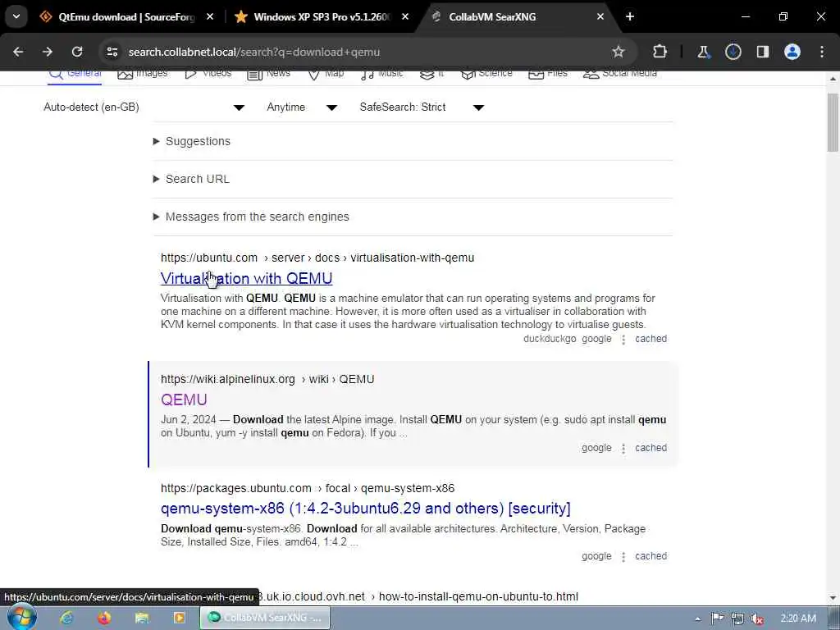Open the SafeSearch: Strict dropdown
Image resolution: width=840 pixels, height=630 pixels.
422,107
